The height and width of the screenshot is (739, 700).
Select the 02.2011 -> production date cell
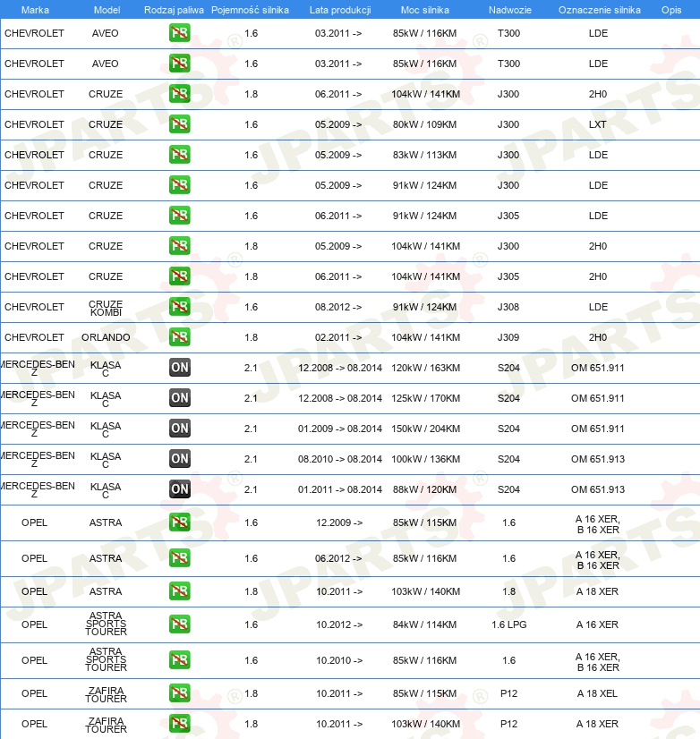click(x=338, y=337)
